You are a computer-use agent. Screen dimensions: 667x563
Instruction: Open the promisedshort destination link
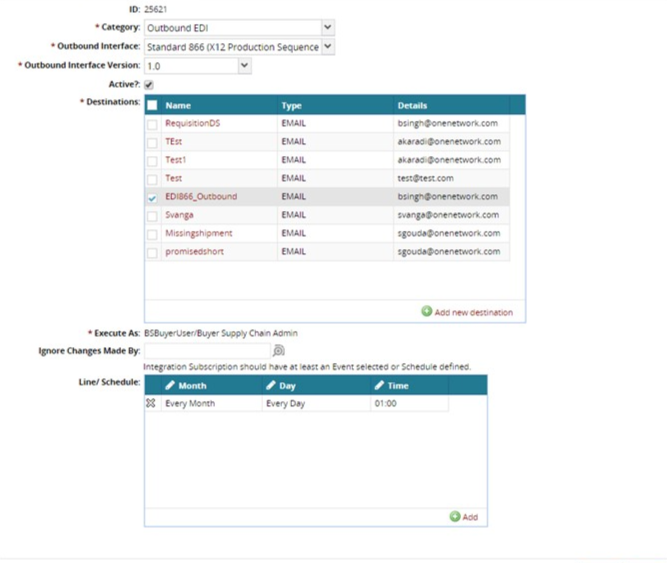[194, 252]
